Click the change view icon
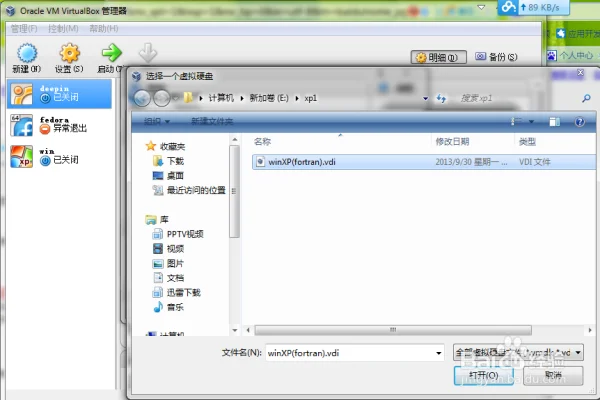 (516, 122)
